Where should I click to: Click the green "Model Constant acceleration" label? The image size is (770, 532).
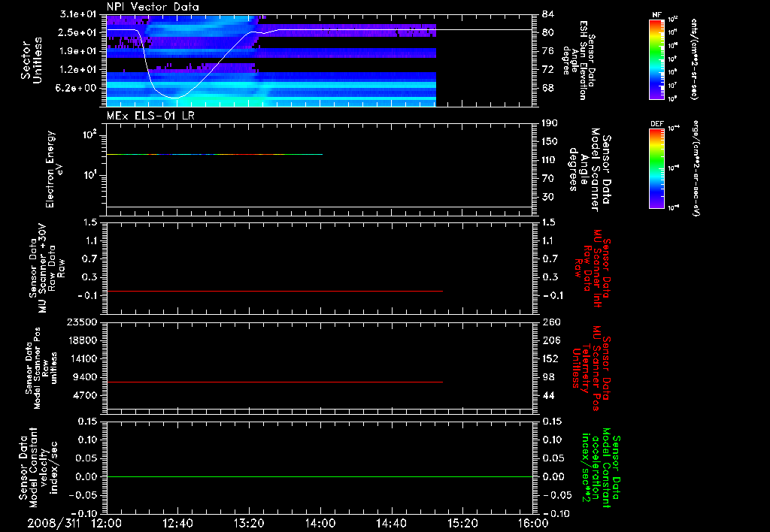click(x=601, y=469)
